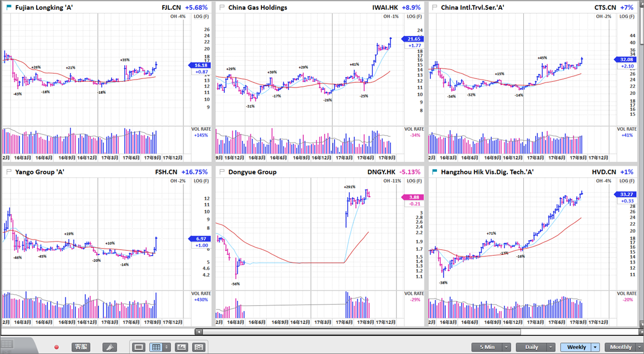Unflag the Hangzhou Hik Vis.Dig. Tech.'A' chart

tap(435, 172)
